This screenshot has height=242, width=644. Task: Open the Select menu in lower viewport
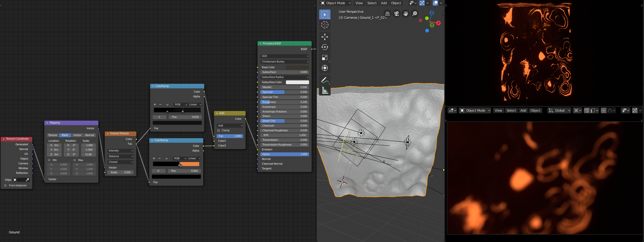point(511,110)
